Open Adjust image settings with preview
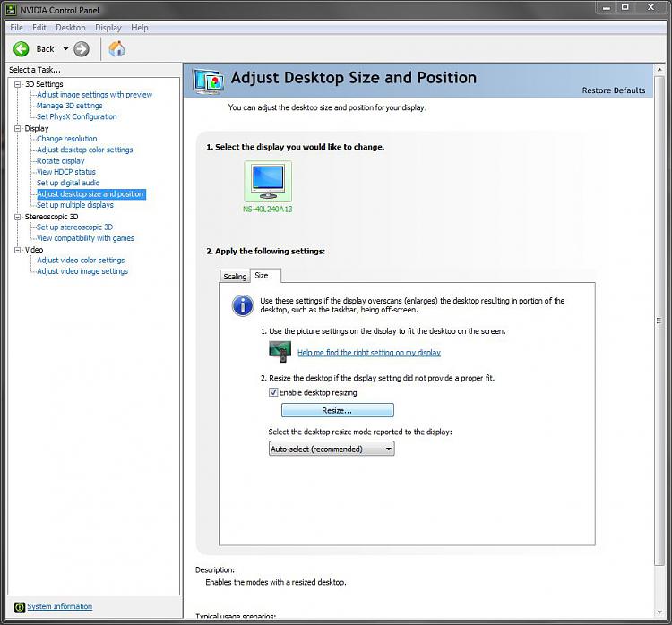The image size is (672, 625). click(x=94, y=95)
